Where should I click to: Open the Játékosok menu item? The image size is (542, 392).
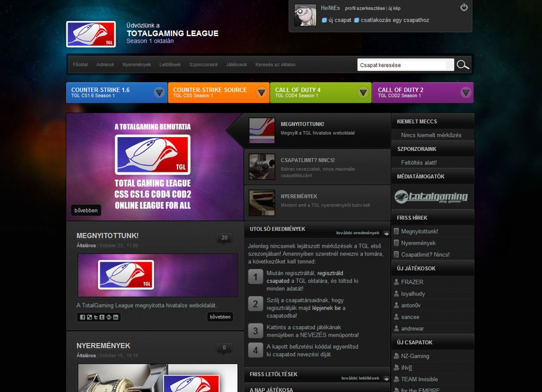236,65
